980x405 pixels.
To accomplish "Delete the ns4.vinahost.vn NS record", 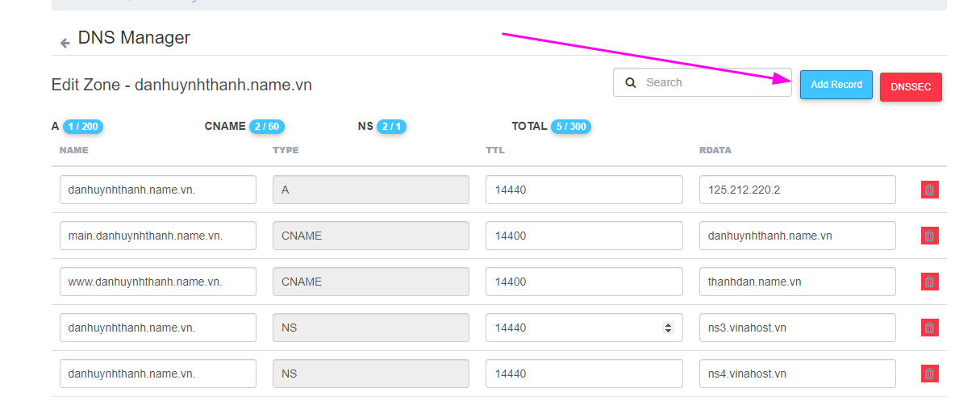I will (x=929, y=374).
